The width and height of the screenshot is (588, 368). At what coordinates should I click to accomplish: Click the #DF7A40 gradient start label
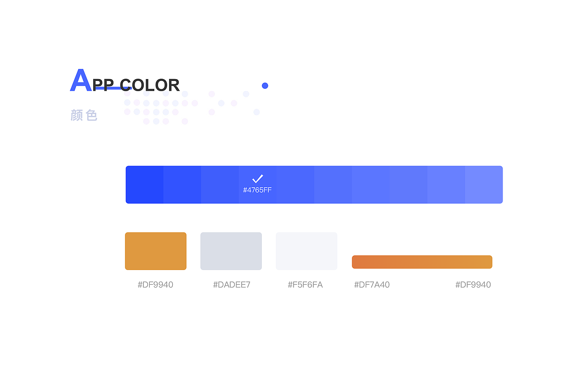(372, 285)
